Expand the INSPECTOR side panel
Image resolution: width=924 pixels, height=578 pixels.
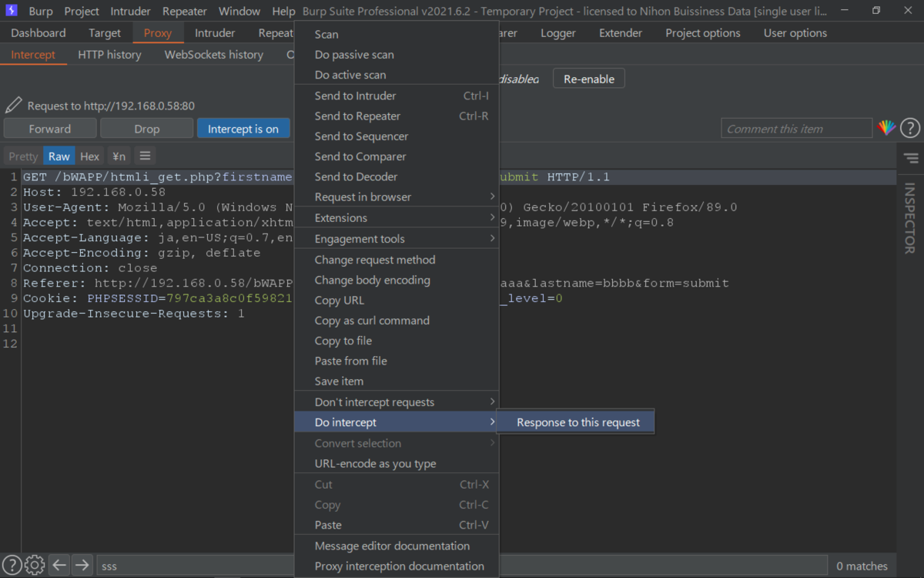click(910, 218)
